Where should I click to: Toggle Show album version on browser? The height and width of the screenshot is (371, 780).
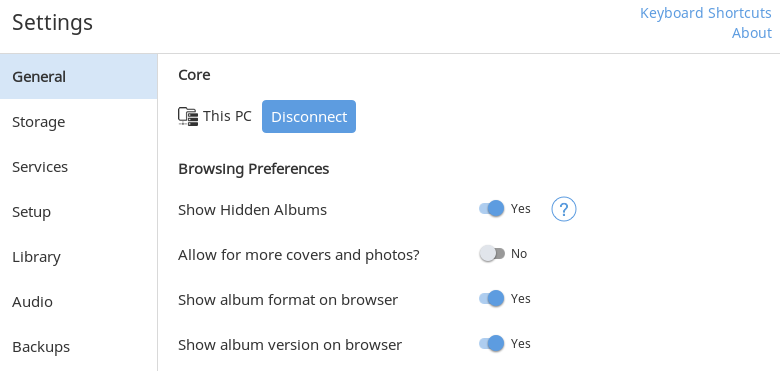click(492, 344)
